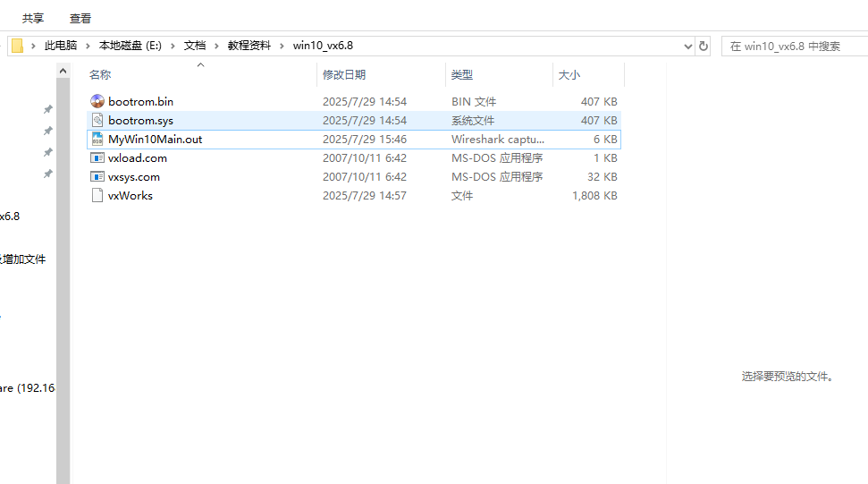
Task: Click the search box for win10_vx6.8
Action: pos(795,46)
